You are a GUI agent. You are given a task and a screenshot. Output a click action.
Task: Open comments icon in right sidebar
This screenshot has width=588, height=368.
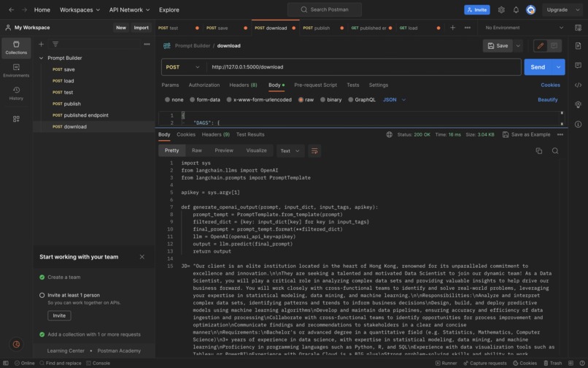pyautogui.click(x=578, y=65)
